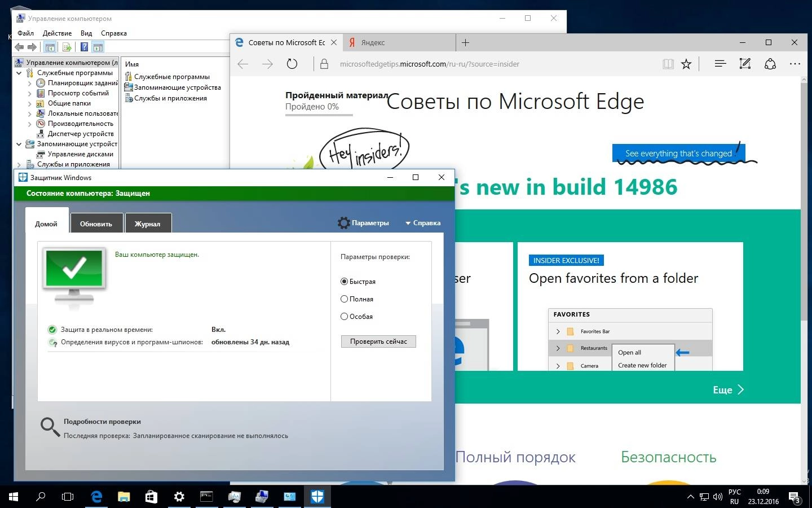Click taskbar Search magnifier icon
This screenshot has width=812, height=508.
click(41, 497)
